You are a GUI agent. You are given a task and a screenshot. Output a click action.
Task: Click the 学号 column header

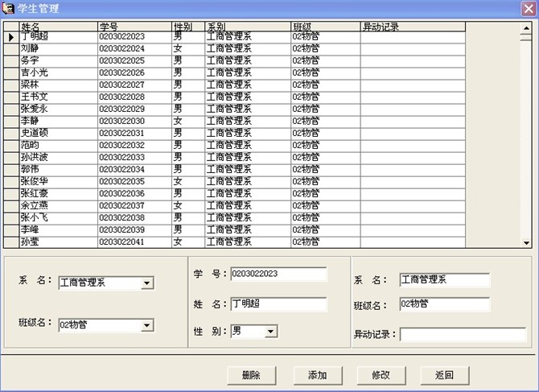pyautogui.click(x=135, y=27)
